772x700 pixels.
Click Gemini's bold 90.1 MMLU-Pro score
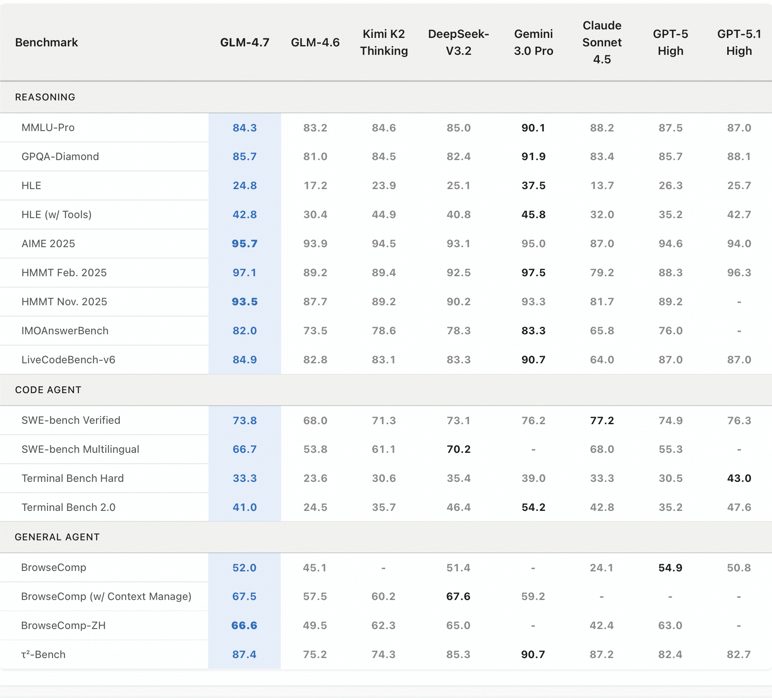(x=533, y=127)
